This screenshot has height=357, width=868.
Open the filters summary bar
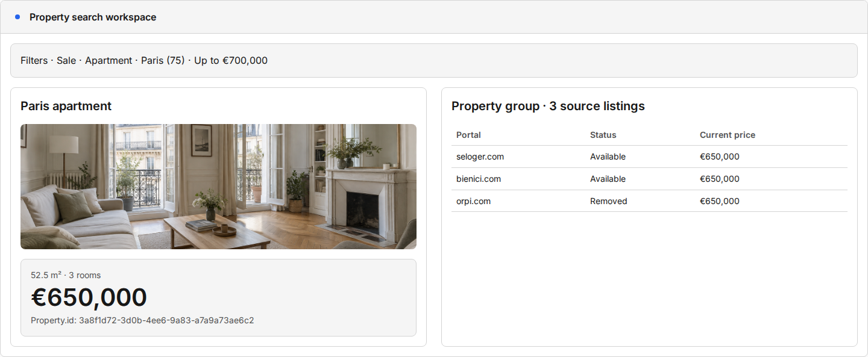[x=434, y=60]
